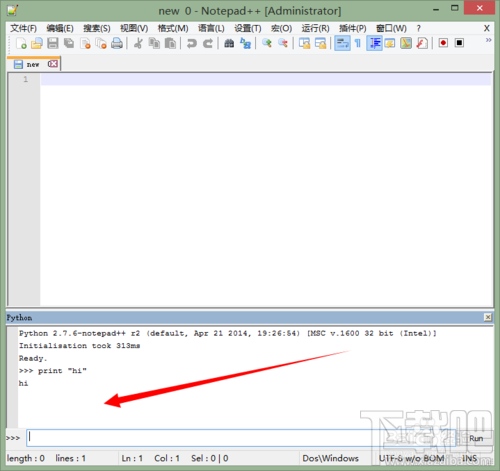Toggle the indent guide toolbar button
The image size is (500, 471).
tap(374, 43)
